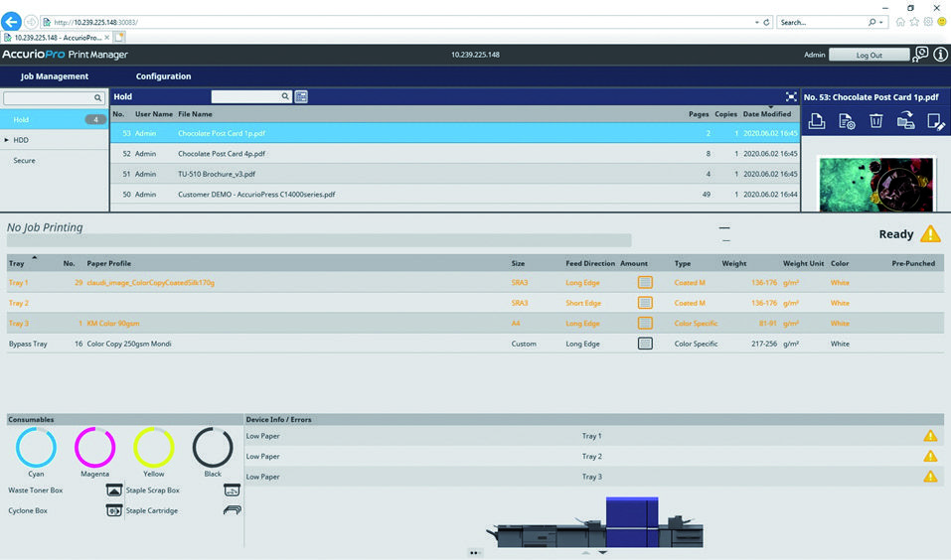951x560 pixels.
Task: Click the Staple Scrap Box status icon
Action: [x=232, y=490]
